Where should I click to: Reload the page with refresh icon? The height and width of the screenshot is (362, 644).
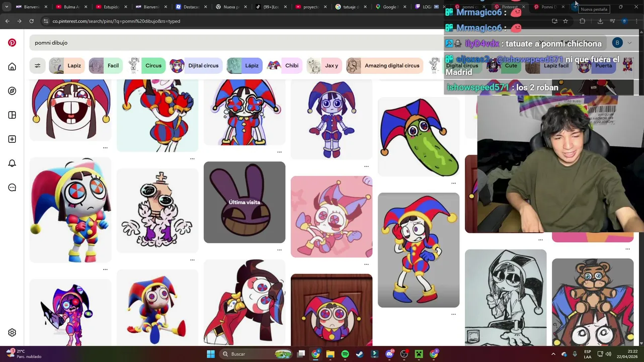click(31, 21)
